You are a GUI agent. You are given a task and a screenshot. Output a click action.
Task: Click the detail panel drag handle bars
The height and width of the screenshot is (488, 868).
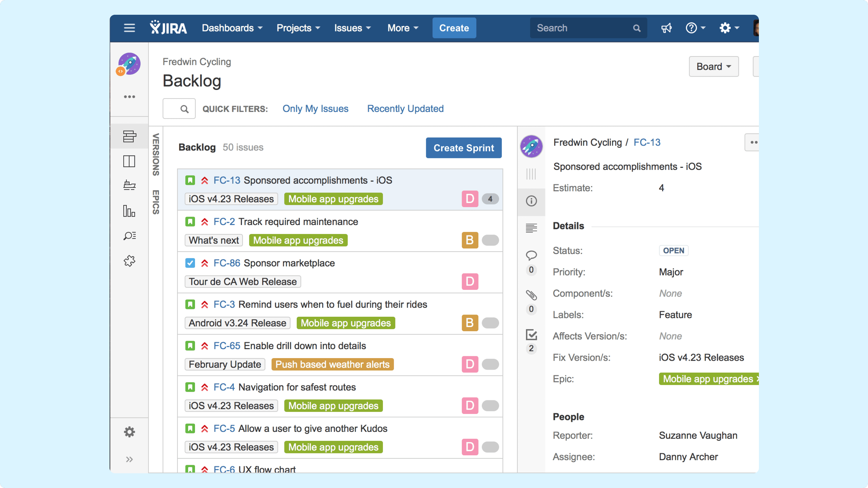click(531, 174)
